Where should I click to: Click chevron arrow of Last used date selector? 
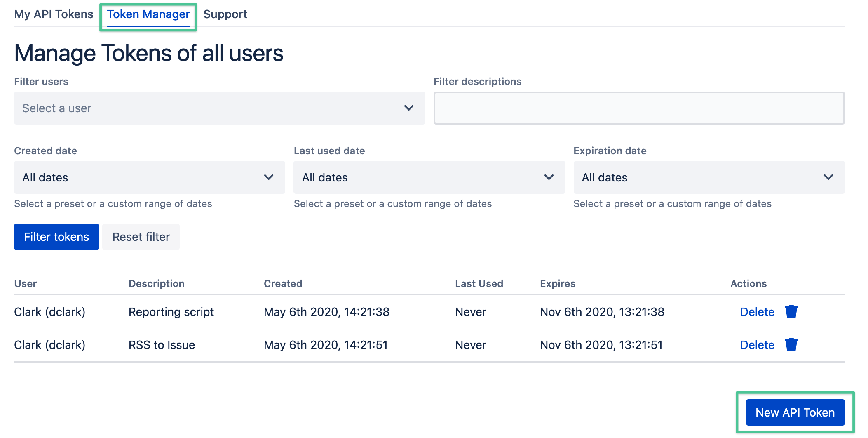549,177
